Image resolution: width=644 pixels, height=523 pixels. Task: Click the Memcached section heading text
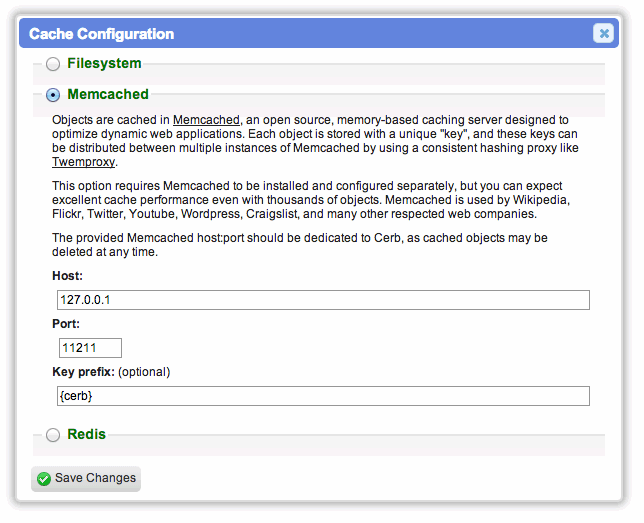point(108,94)
